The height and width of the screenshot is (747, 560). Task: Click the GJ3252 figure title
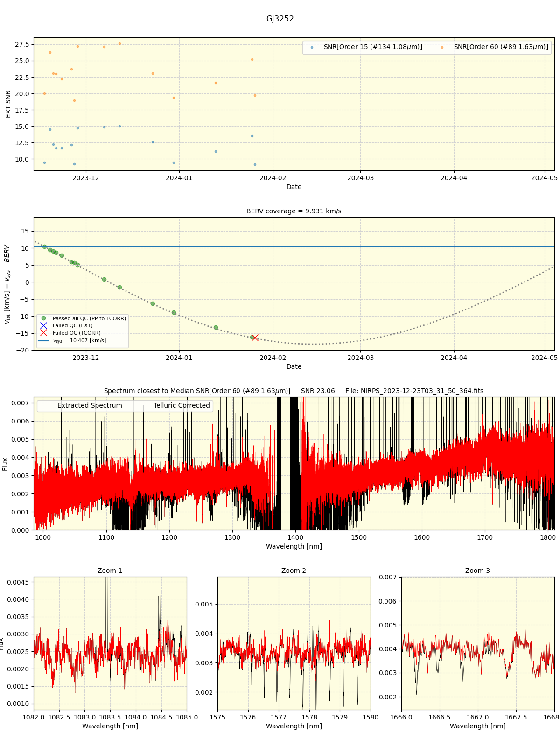(x=280, y=19)
